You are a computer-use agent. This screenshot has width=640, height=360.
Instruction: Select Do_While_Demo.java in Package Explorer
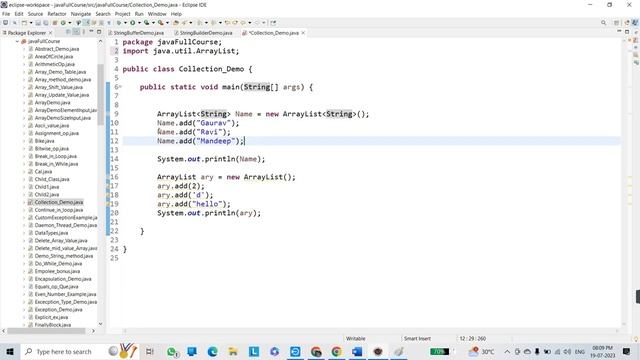[x=58, y=264]
